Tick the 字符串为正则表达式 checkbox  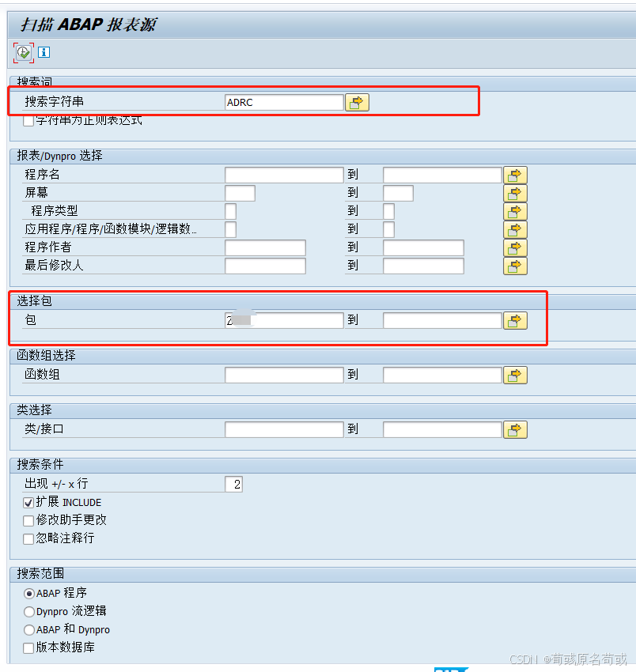[x=28, y=121]
